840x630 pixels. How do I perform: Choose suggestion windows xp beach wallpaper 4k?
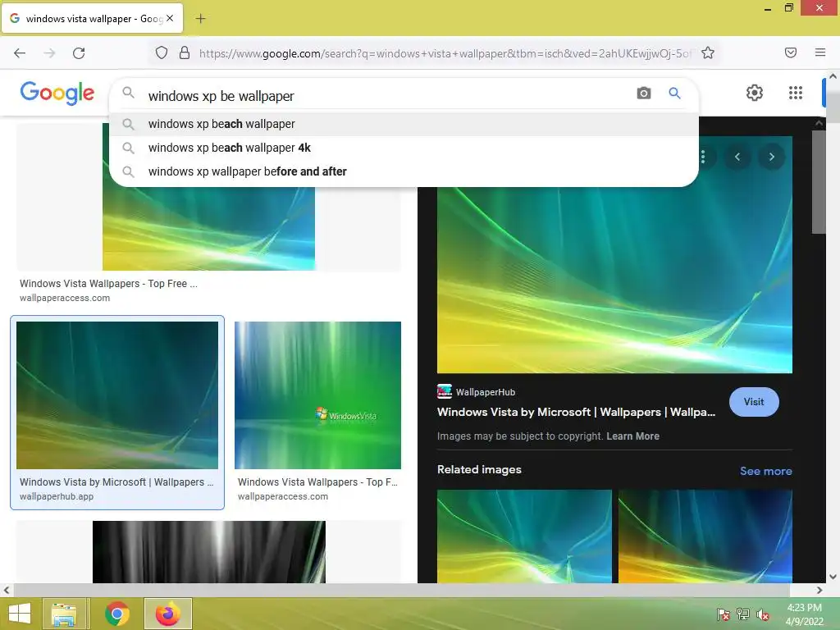(404, 148)
